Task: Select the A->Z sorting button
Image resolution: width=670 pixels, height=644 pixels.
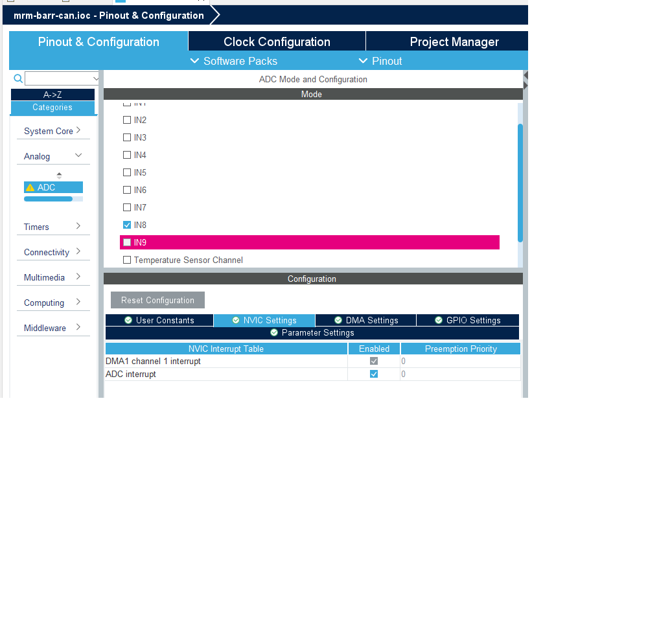Action: click(x=52, y=95)
